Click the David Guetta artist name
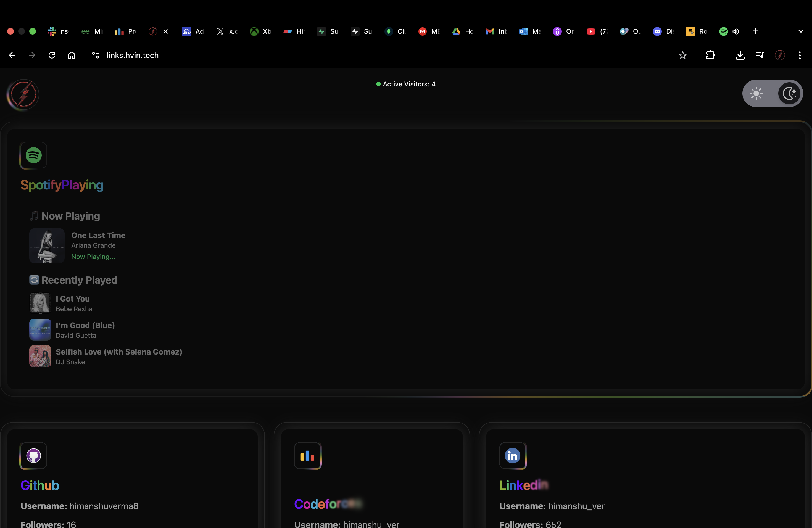This screenshot has width=812, height=528. [76, 335]
